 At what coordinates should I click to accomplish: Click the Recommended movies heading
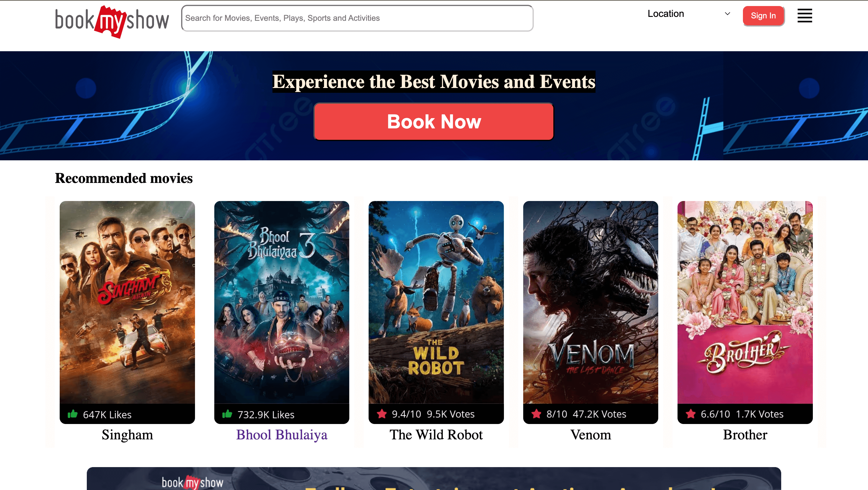tap(124, 178)
